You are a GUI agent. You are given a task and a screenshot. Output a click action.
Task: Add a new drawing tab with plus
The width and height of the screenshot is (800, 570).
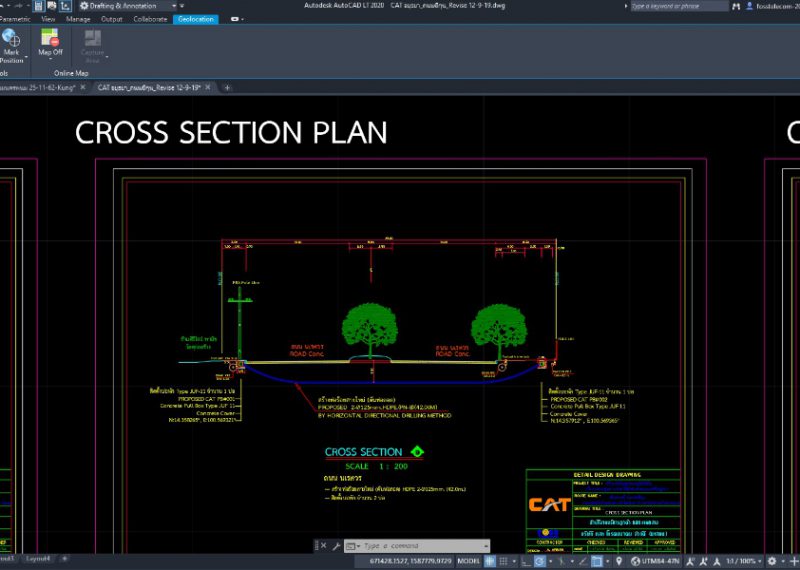(227, 88)
